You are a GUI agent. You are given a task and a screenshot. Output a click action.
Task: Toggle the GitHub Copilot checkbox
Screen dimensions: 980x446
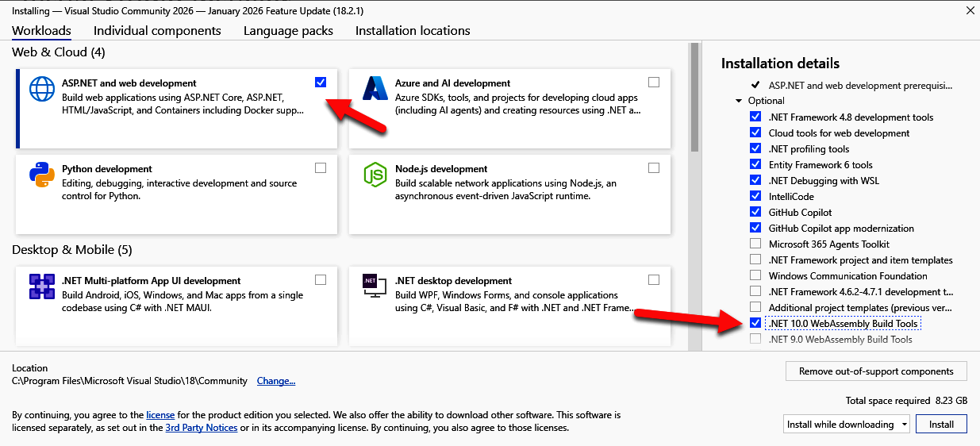(x=755, y=212)
